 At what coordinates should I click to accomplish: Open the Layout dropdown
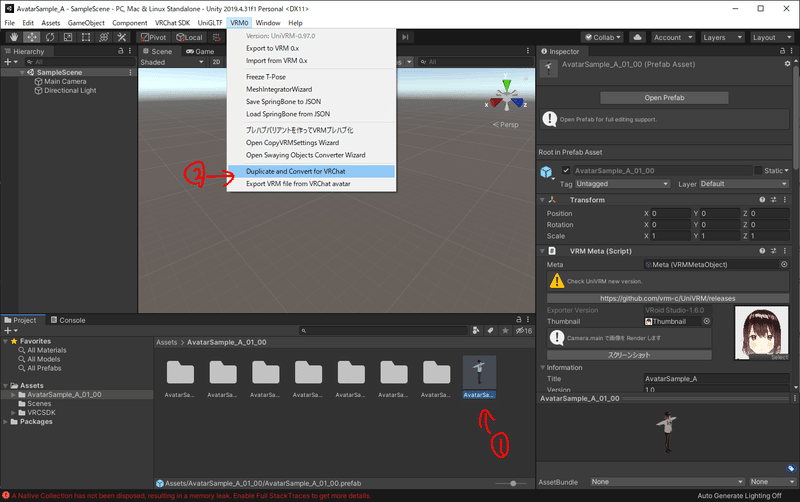click(771, 37)
